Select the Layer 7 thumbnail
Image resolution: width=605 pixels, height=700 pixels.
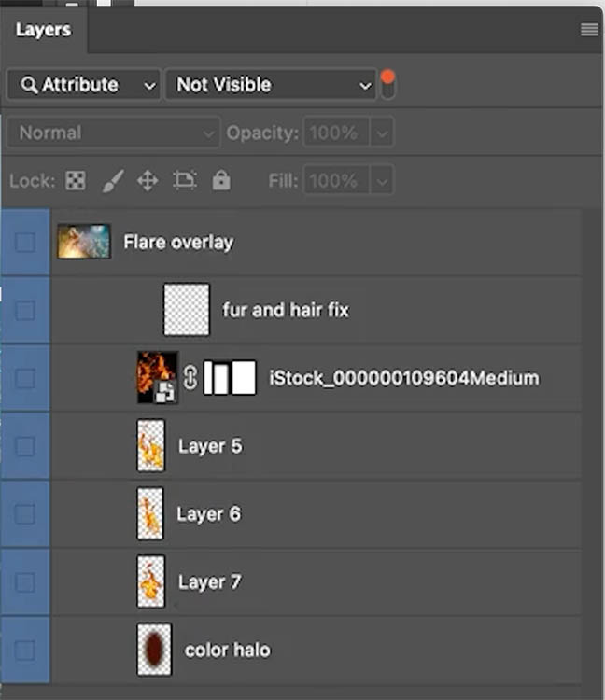pyautogui.click(x=151, y=581)
